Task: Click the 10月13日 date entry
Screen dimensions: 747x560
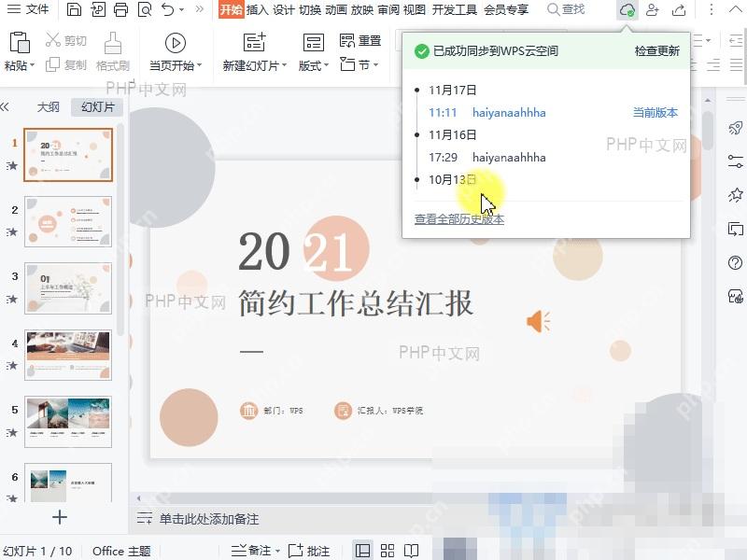Action: pyautogui.click(x=452, y=179)
